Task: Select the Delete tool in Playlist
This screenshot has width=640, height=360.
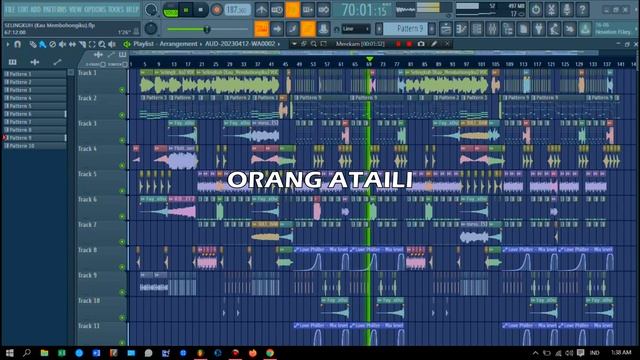Action: tap(52, 44)
